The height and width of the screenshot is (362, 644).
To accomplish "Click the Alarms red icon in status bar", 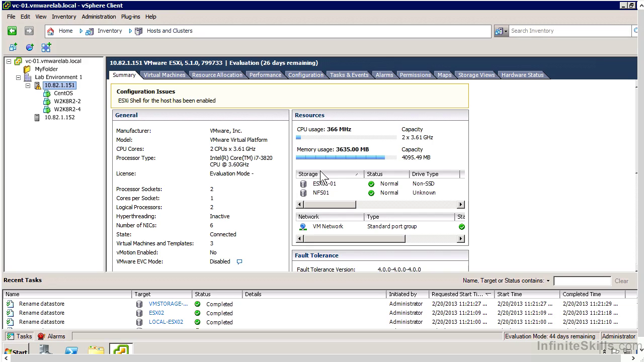I will [x=41, y=336].
